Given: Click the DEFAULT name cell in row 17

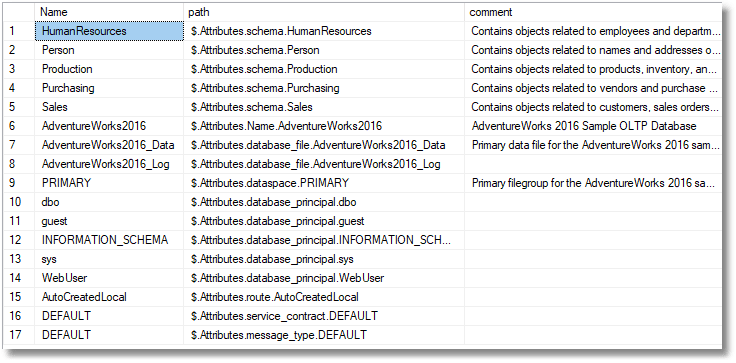Looking at the screenshot, I should click(109, 335).
